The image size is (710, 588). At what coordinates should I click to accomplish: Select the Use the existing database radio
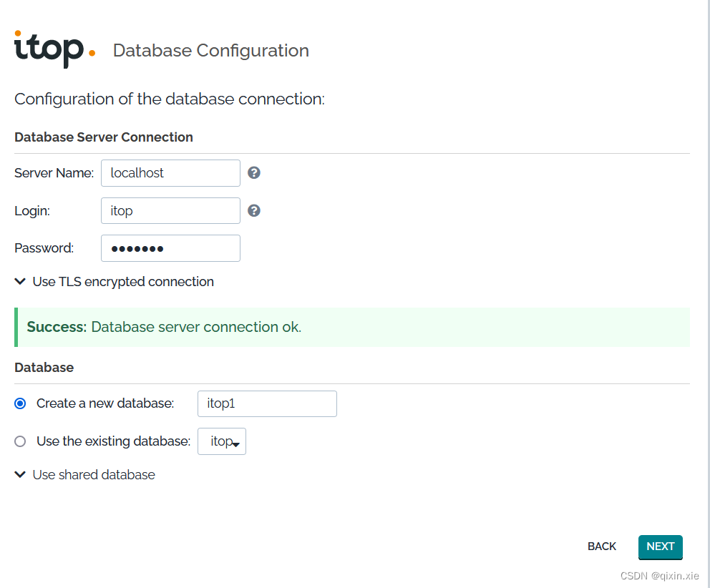(x=20, y=441)
